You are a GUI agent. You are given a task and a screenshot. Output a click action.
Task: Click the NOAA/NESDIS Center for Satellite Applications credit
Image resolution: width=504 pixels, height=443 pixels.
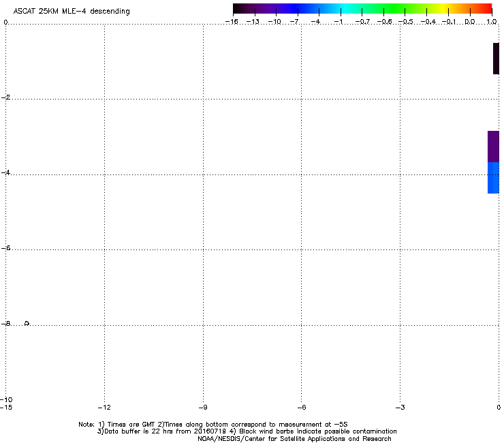tap(294, 439)
